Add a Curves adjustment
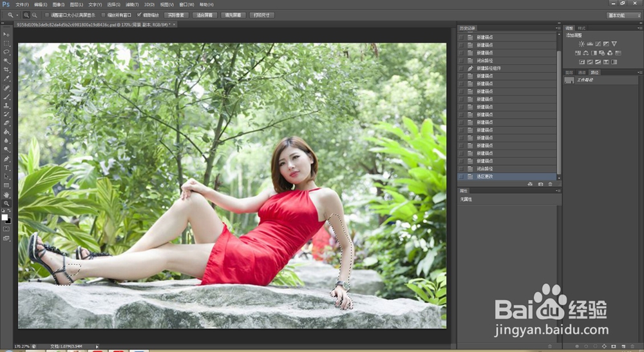 click(598, 44)
